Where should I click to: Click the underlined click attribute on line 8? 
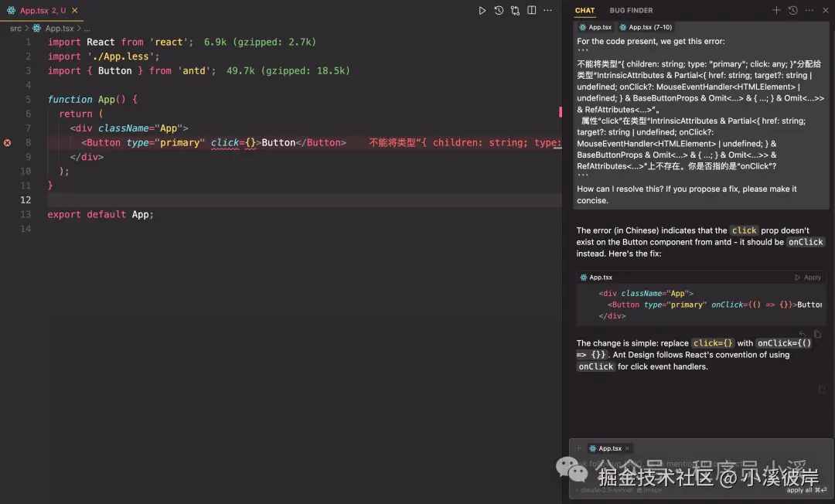[225, 143]
